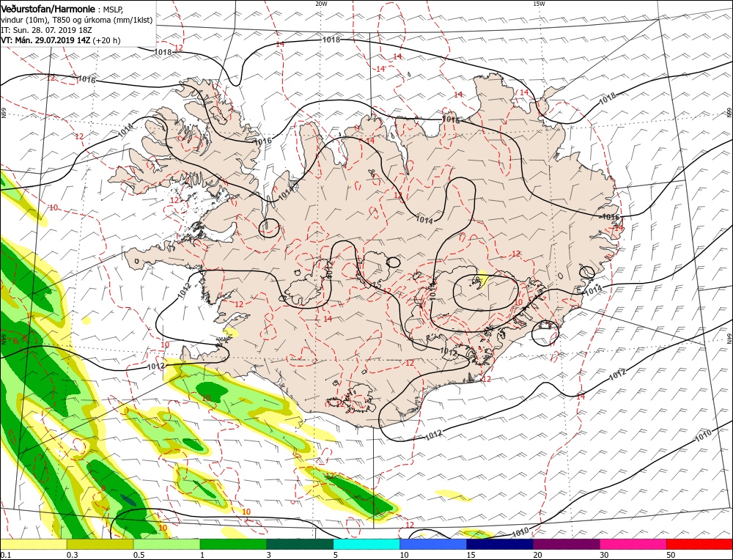Viewport: 733px width, 560px height.
Task: Click the 'Veðurstofan/Harmonie' title text
Action: click(x=48, y=9)
